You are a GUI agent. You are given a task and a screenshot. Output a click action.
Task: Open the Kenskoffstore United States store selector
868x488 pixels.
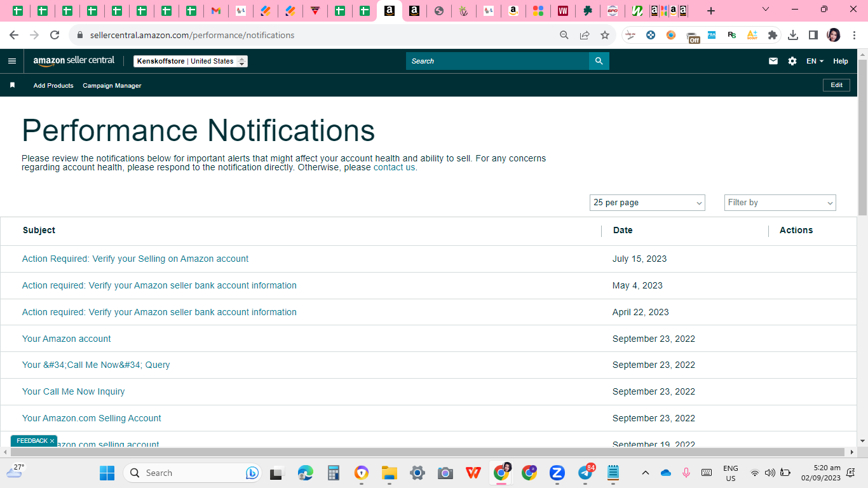[x=191, y=61]
